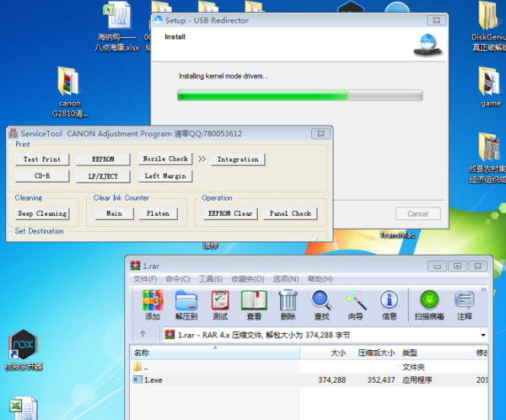This screenshot has width=506, height=420.
Task: Click the 删除 (Delete) trash icon
Action: pyautogui.click(x=288, y=304)
